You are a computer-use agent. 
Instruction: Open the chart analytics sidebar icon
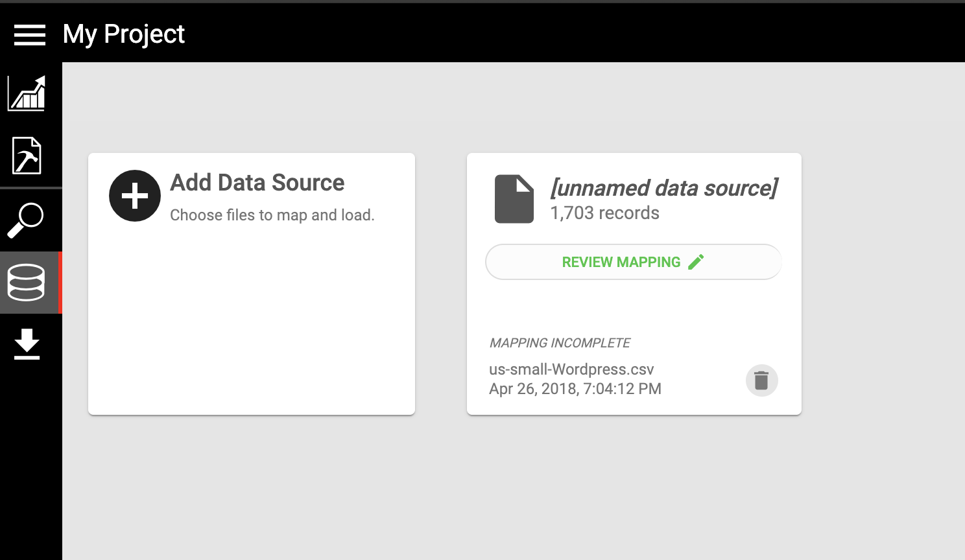27,93
